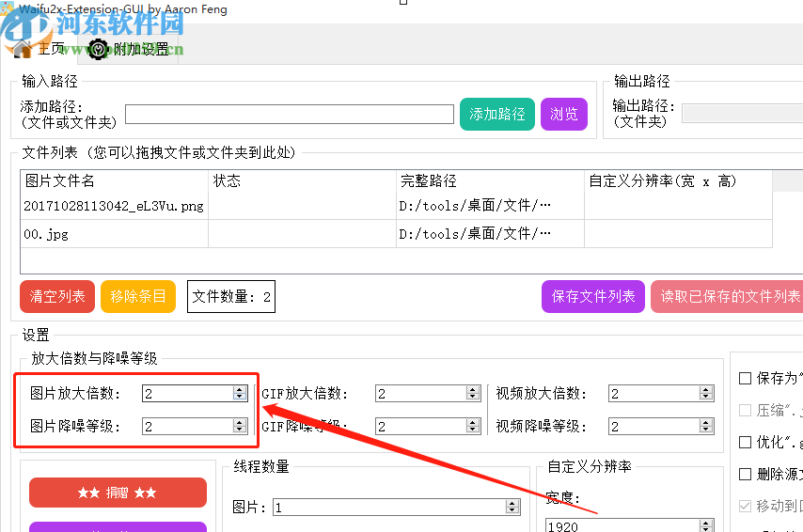Click the path cell of 00.jpg row

[490, 234]
